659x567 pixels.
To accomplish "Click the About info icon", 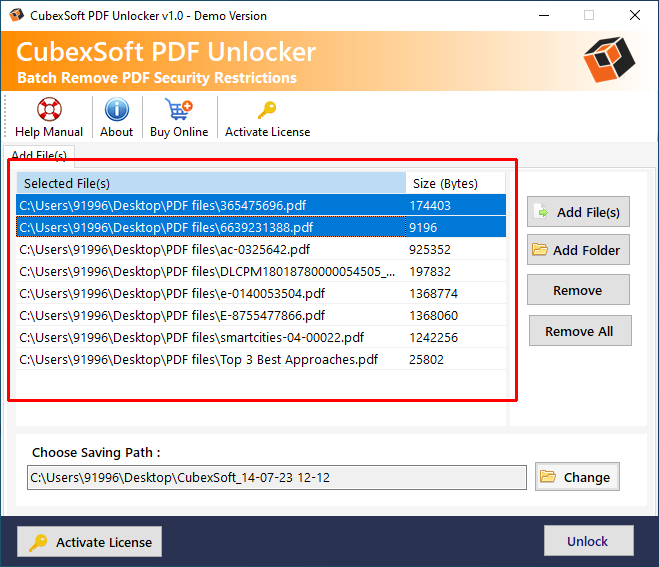I will pos(116,110).
